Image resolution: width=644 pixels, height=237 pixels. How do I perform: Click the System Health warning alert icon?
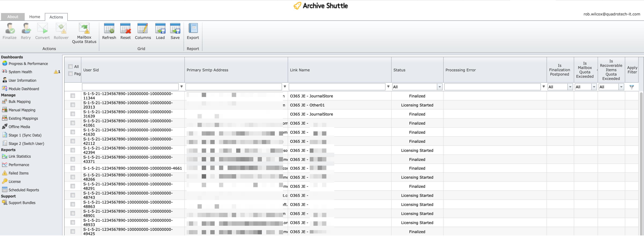tap(56, 72)
